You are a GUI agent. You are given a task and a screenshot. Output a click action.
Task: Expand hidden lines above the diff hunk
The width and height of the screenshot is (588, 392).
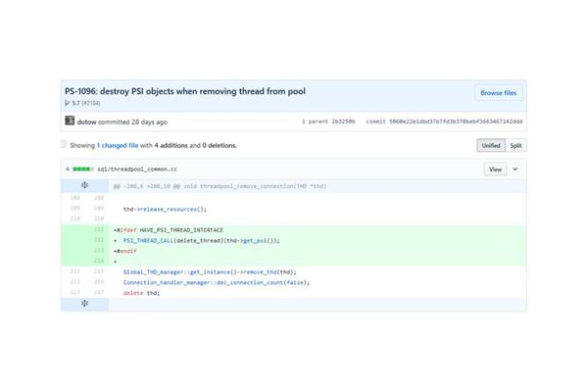coord(84,185)
